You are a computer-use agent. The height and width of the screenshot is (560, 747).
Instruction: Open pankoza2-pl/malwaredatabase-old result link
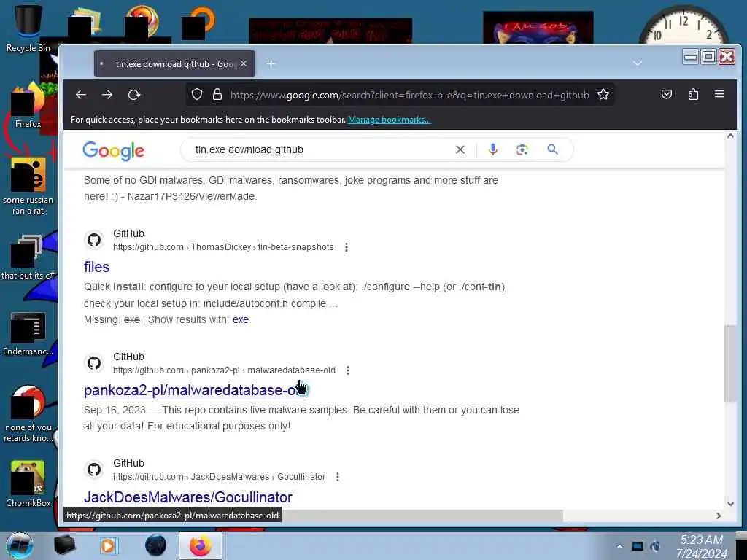click(x=196, y=390)
